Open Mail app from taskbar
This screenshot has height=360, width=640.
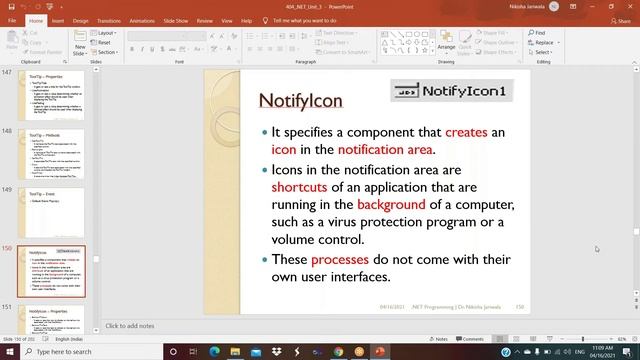coord(256,351)
